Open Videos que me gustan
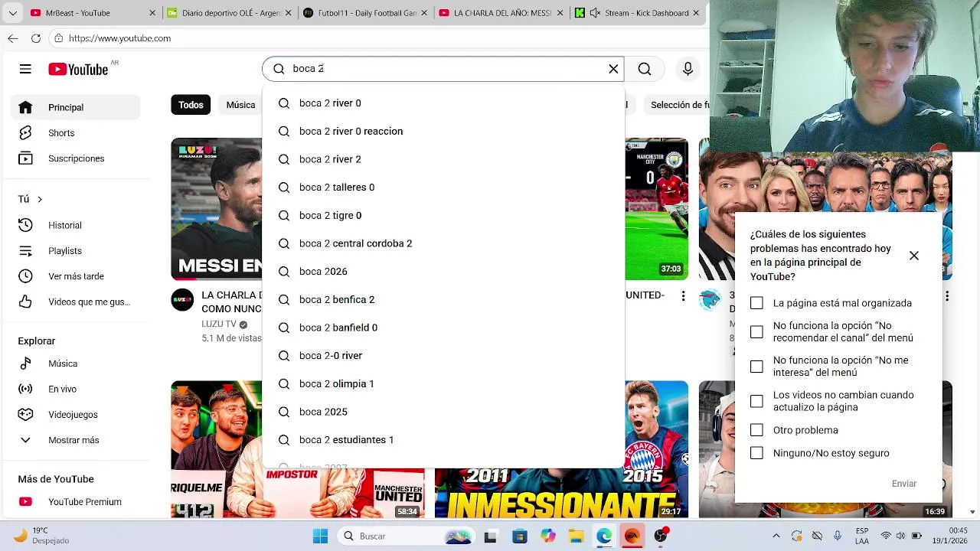The height and width of the screenshot is (551, 980). click(75, 302)
